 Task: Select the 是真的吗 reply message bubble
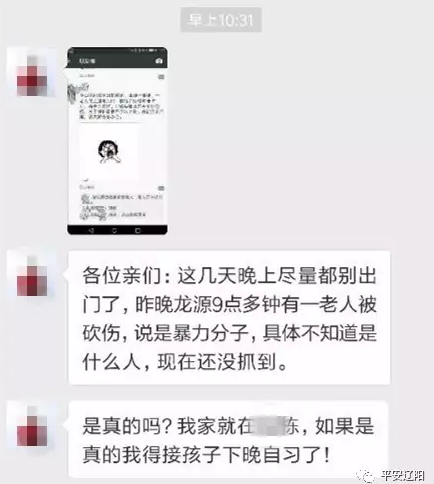[x=229, y=440]
